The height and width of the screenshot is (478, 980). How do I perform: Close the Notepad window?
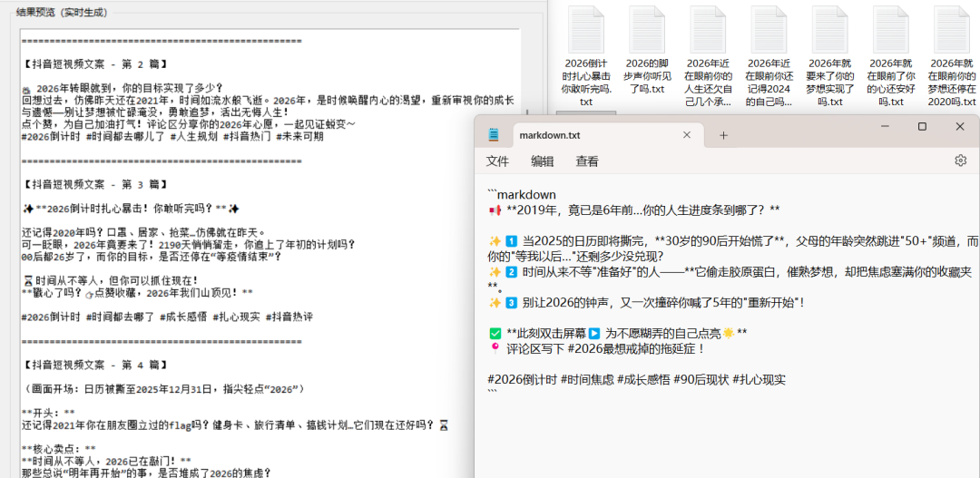pos(960,127)
